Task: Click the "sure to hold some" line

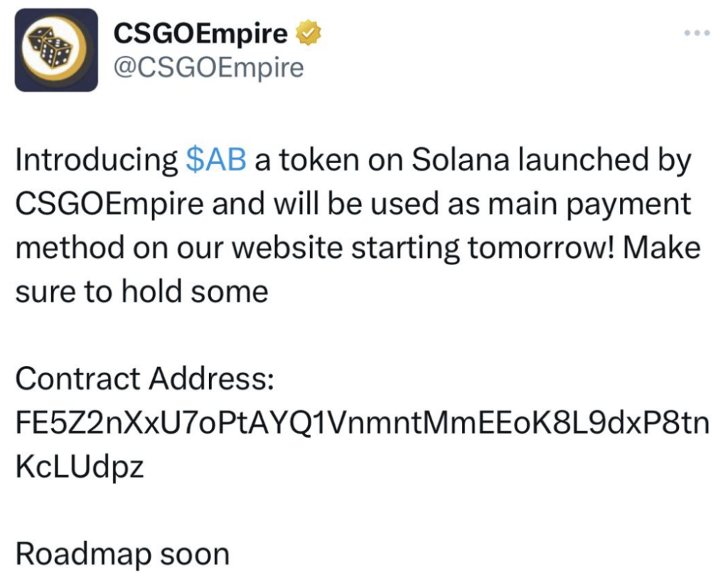Action: point(141,292)
